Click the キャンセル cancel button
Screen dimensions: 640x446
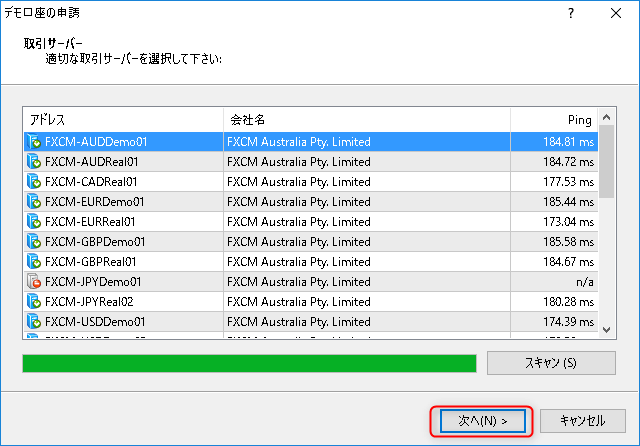click(x=582, y=421)
